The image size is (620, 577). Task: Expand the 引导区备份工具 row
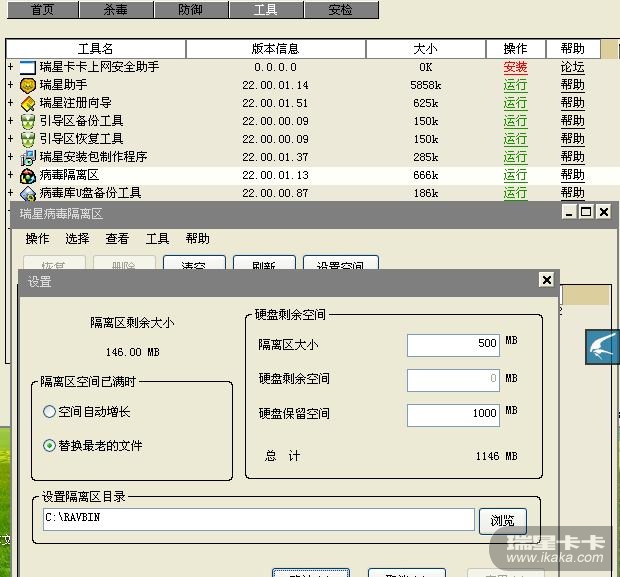coord(11,121)
